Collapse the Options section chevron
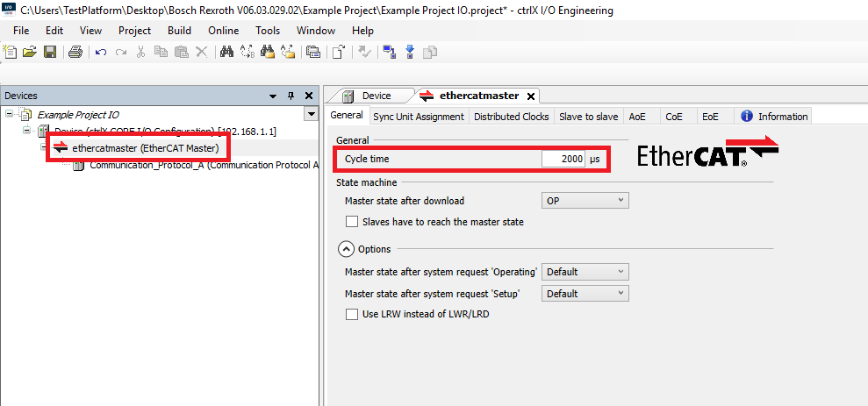868x406 pixels. pos(347,249)
